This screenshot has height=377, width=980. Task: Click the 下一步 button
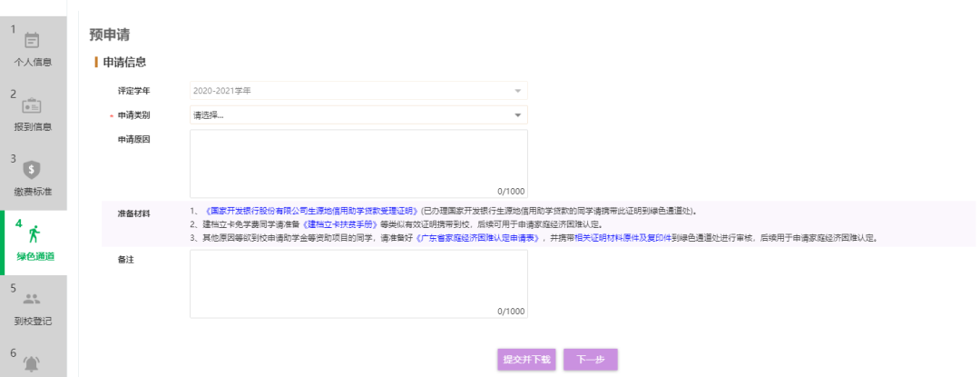[591, 360]
